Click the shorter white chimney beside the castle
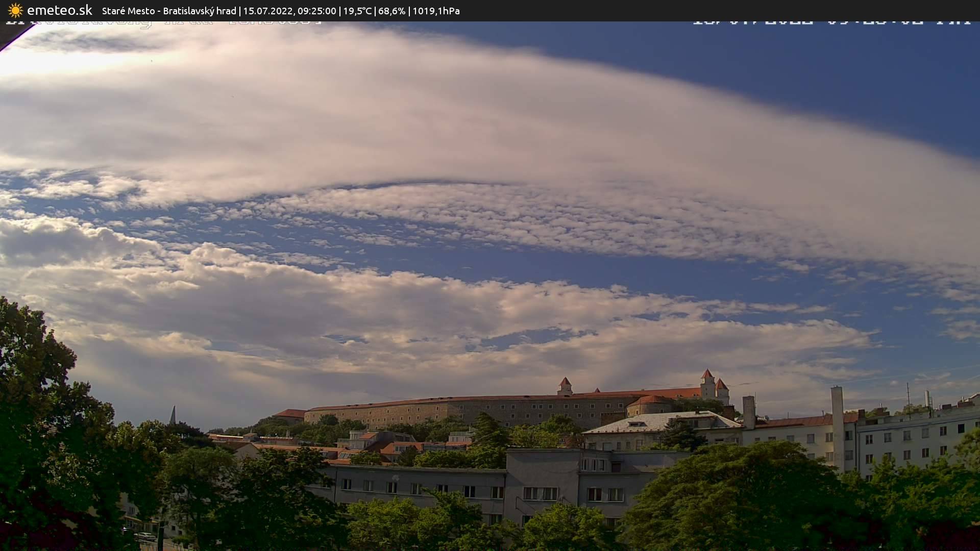The height and width of the screenshot is (551, 980). pyautogui.click(x=748, y=411)
